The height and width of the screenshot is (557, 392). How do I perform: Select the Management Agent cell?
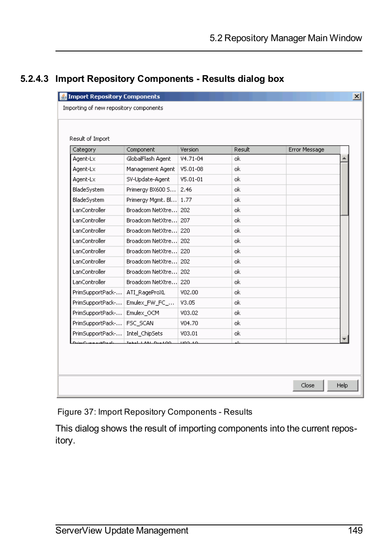click(151, 169)
